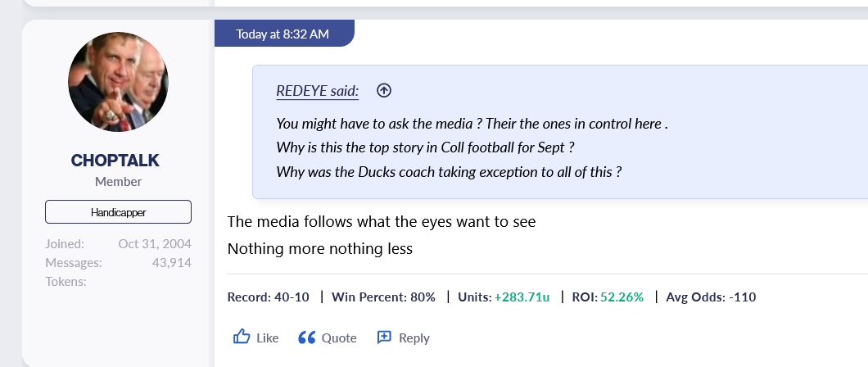This screenshot has height=367, width=868.
Task: Click the Handicapper badge
Action: click(x=118, y=212)
